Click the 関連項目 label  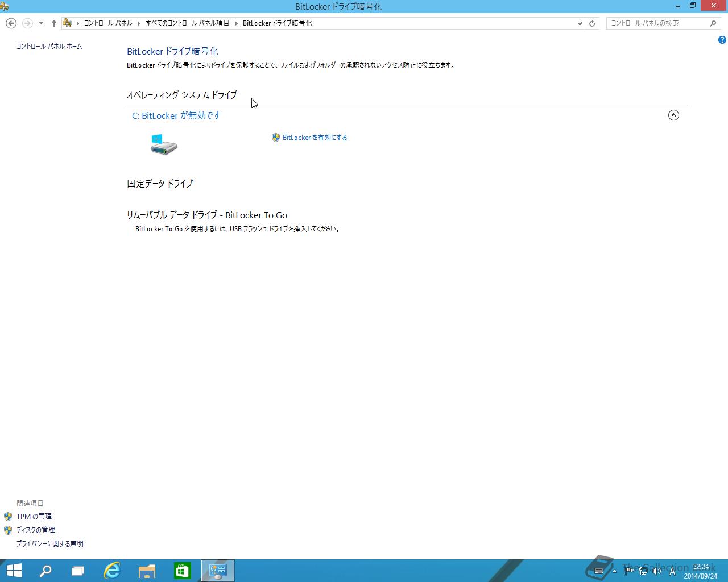point(30,504)
